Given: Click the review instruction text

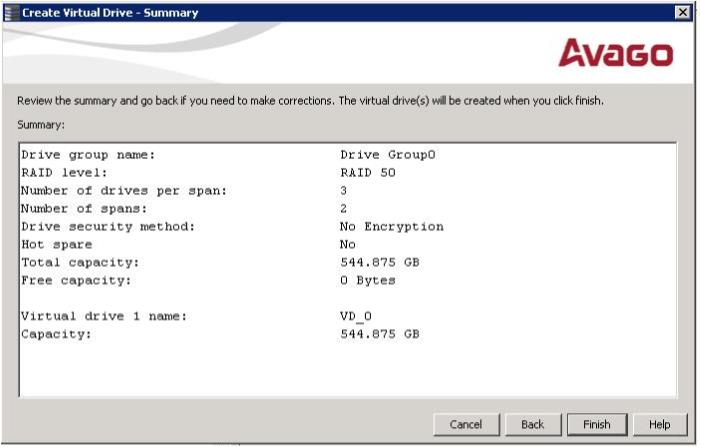Looking at the screenshot, I should tap(310, 101).
